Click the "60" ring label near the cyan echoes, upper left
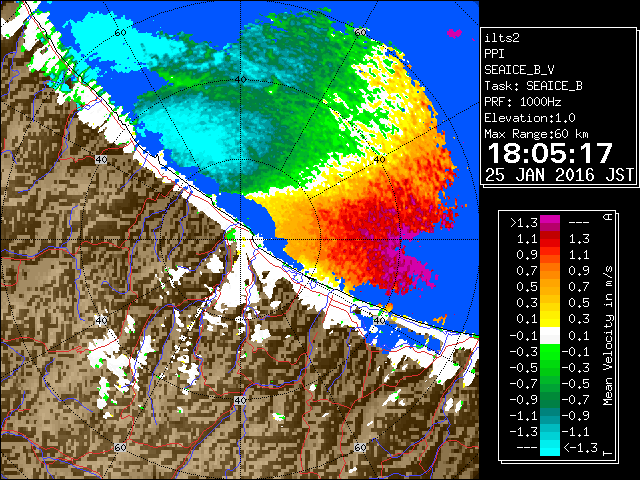The width and height of the screenshot is (640, 480). pyautogui.click(x=120, y=33)
